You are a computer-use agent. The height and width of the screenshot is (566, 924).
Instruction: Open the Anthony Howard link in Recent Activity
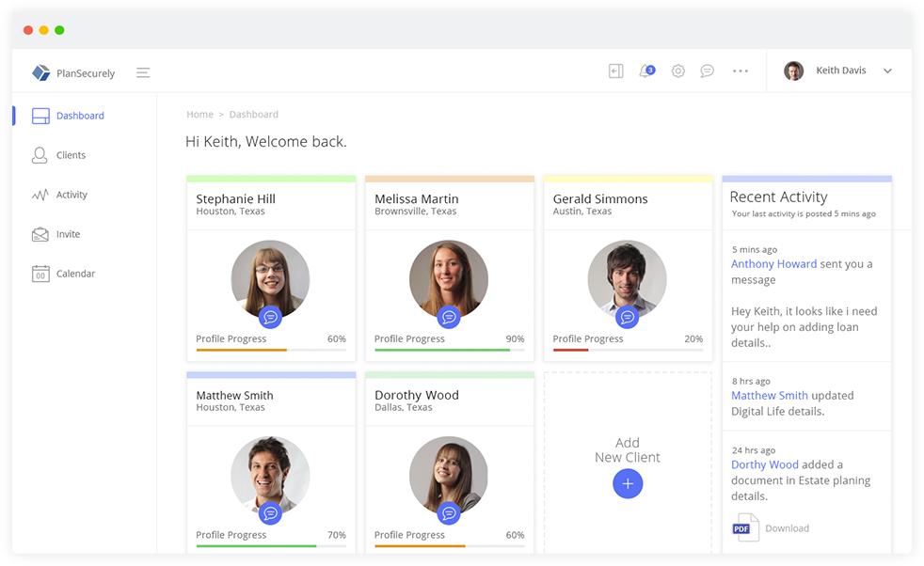click(773, 264)
